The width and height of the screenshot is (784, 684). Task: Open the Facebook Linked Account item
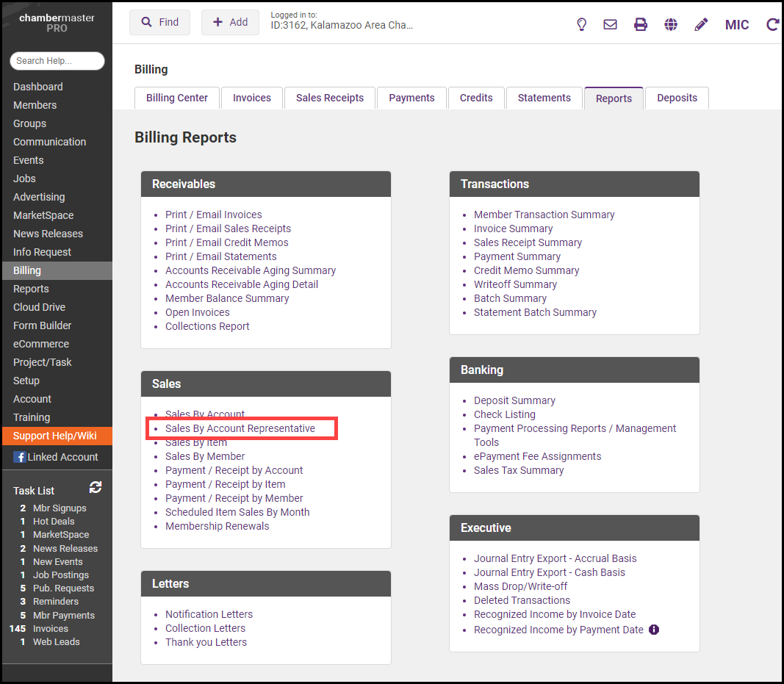(56, 457)
